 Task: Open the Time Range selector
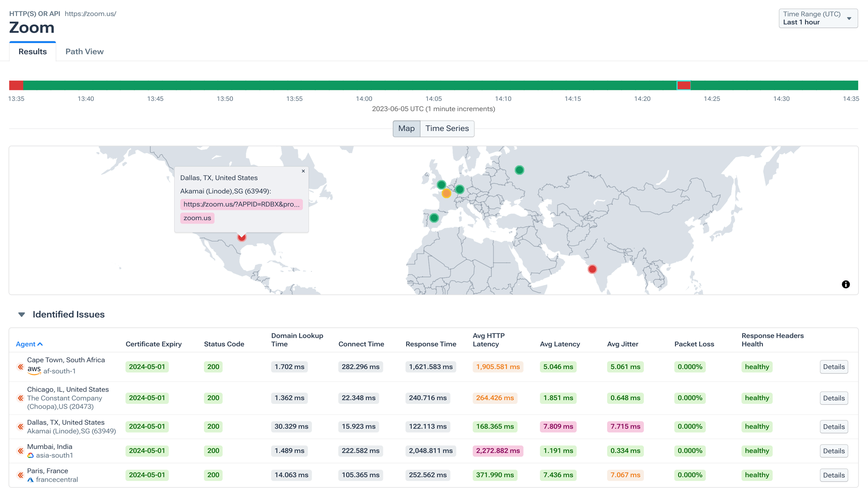(818, 18)
